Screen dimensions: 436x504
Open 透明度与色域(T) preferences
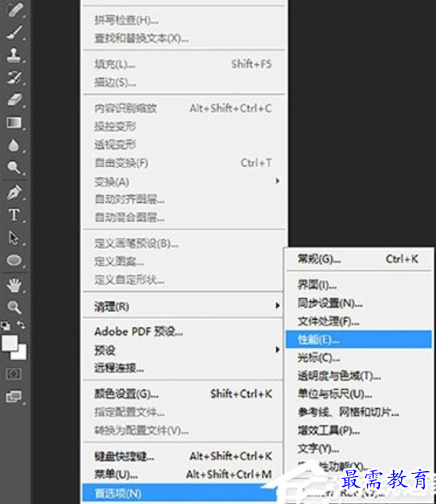pos(359,376)
